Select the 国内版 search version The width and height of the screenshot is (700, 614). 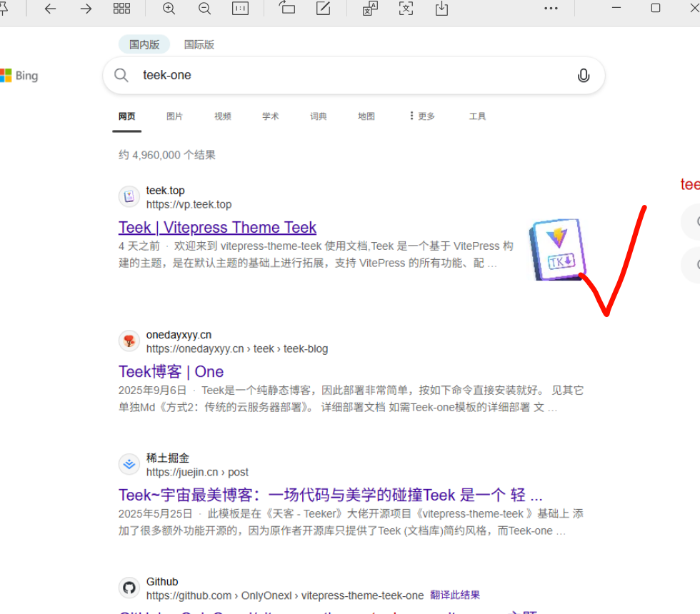144,44
